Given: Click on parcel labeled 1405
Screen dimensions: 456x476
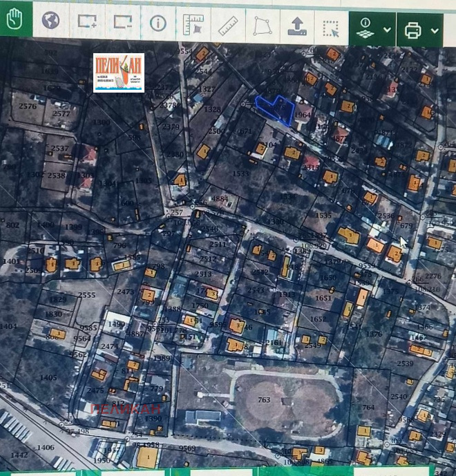Looking at the screenshot, I should (48, 377).
